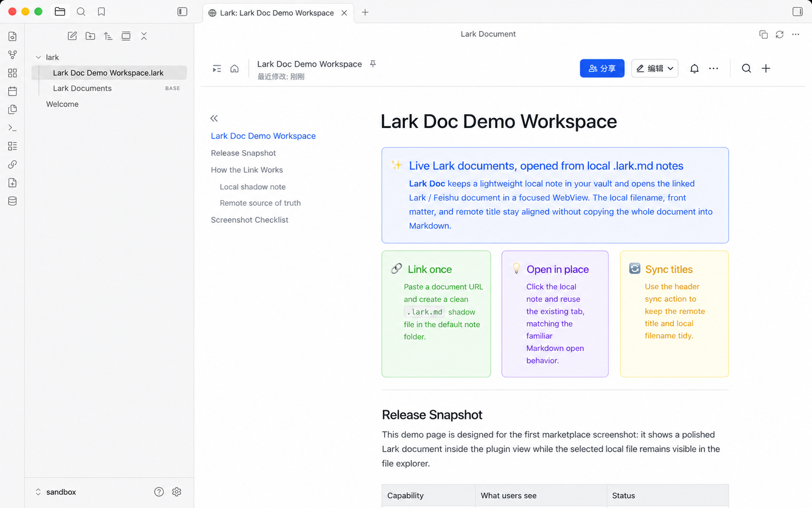
Task: Click the ribbon quick switcher file icon
Action: (12, 36)
